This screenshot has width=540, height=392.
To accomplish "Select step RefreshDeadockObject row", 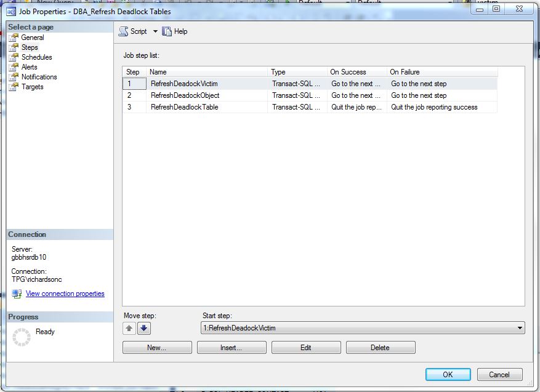I will pos(310,95).
